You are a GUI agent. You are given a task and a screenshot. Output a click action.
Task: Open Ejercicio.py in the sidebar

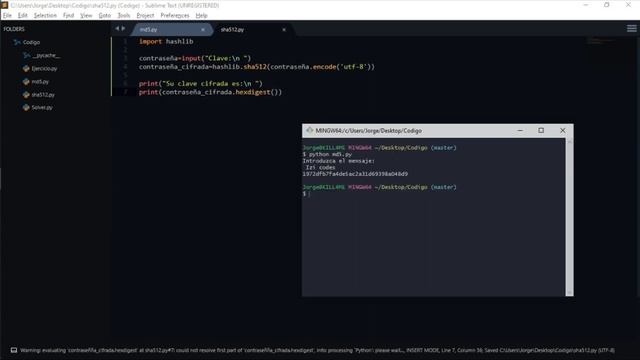point(44,69)
